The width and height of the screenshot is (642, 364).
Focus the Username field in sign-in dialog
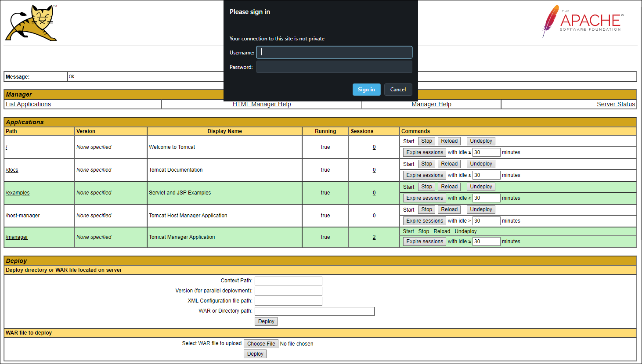(334, 52)
